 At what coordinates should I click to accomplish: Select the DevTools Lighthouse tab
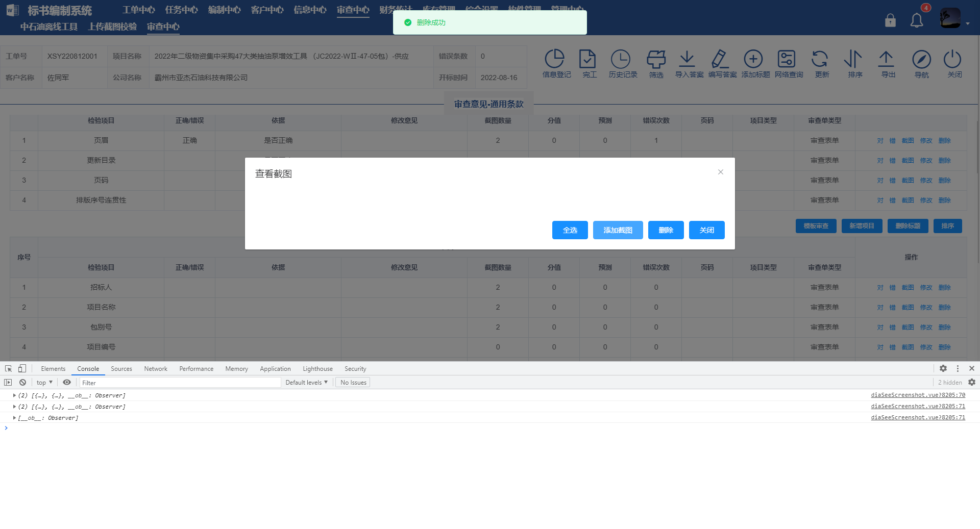[x=317, y=369]
